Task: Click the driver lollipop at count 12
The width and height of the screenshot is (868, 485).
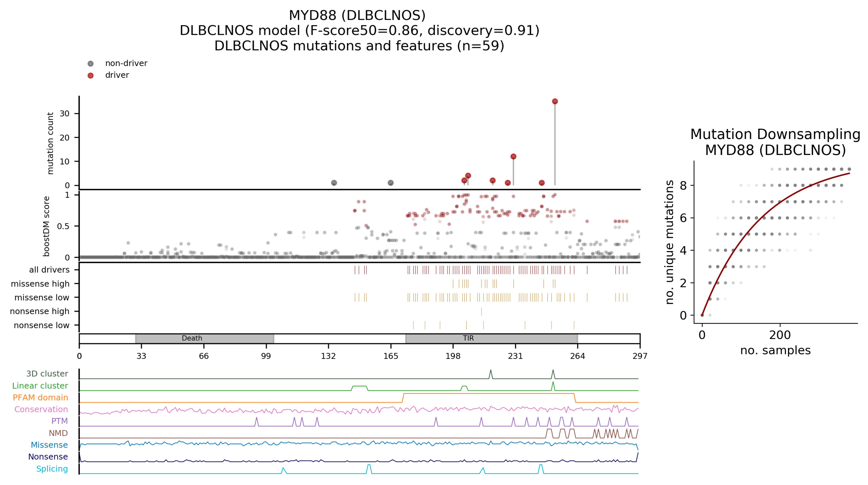Action: 513,157
